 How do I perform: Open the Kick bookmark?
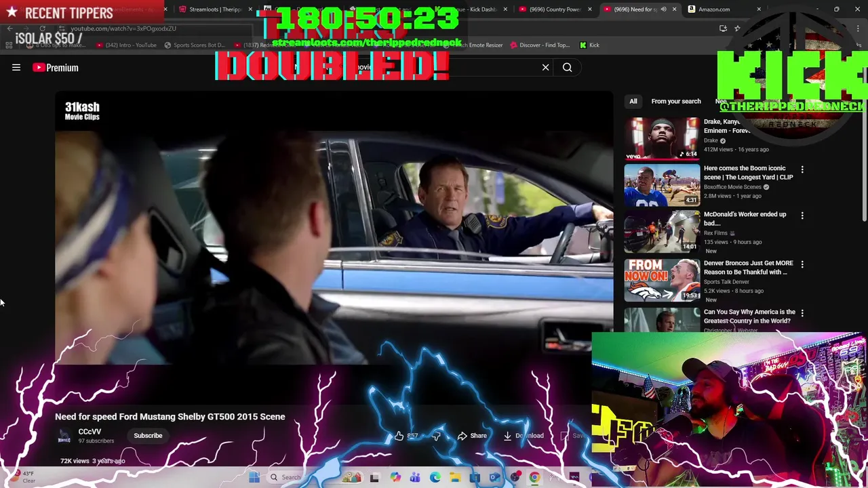pos(589,45)
